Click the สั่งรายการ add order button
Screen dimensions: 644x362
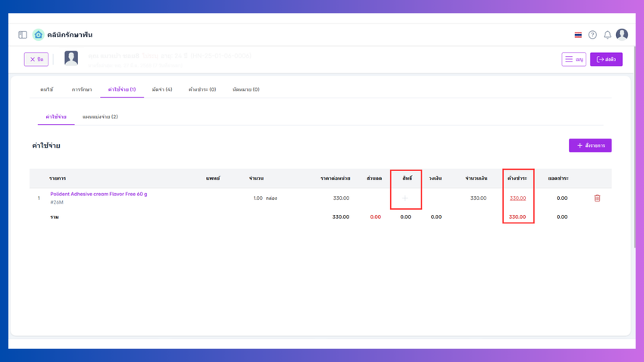pyautogui.click(x=590, y=145)
